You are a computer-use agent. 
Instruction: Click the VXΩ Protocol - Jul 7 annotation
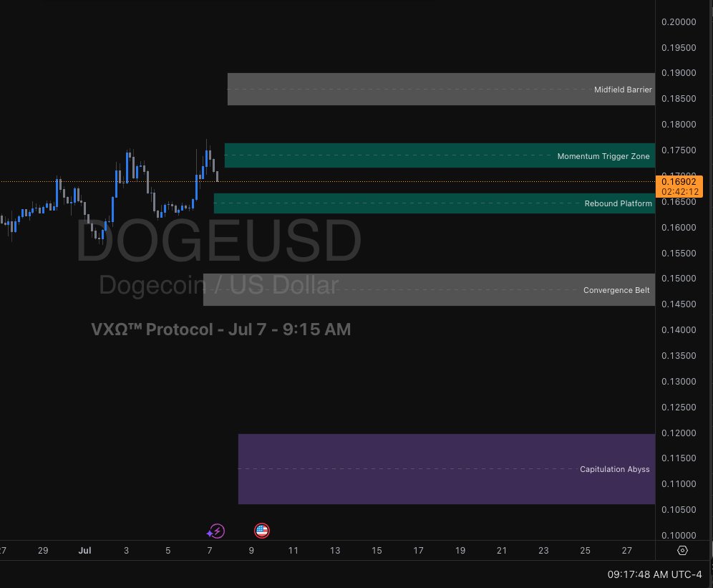coord(220,329)
